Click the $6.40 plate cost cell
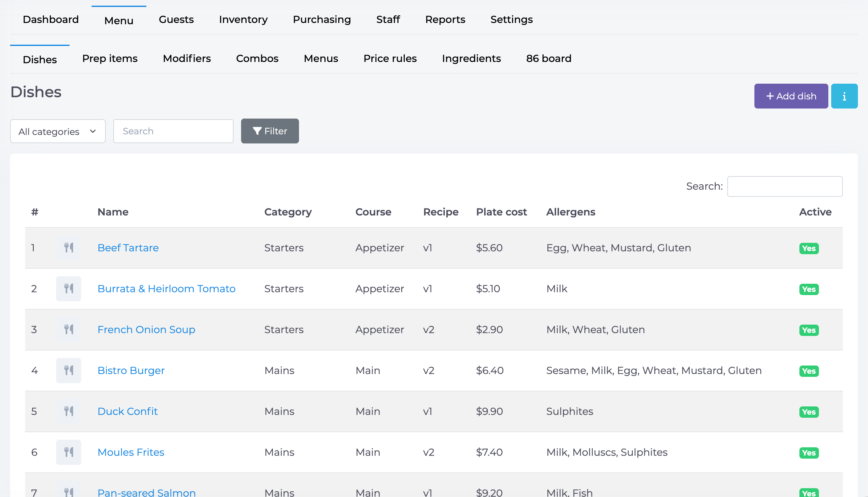The height and width of the screenshot is (497, 868). [490, 371]
